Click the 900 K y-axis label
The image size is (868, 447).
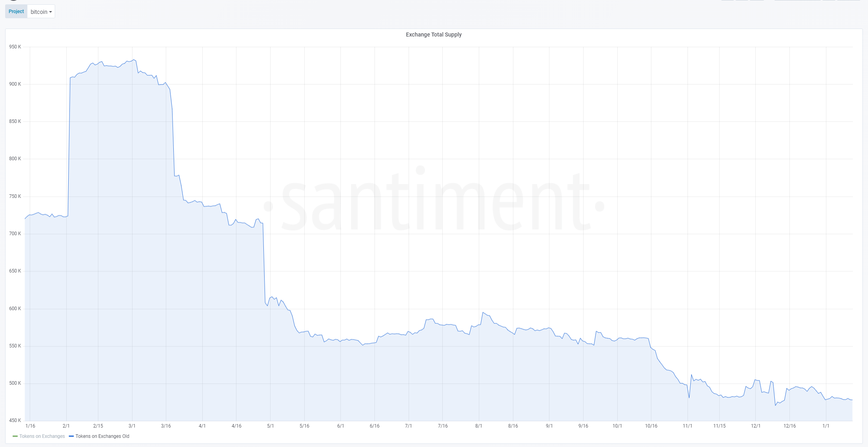pyautogui.click(x=15, y=84)
